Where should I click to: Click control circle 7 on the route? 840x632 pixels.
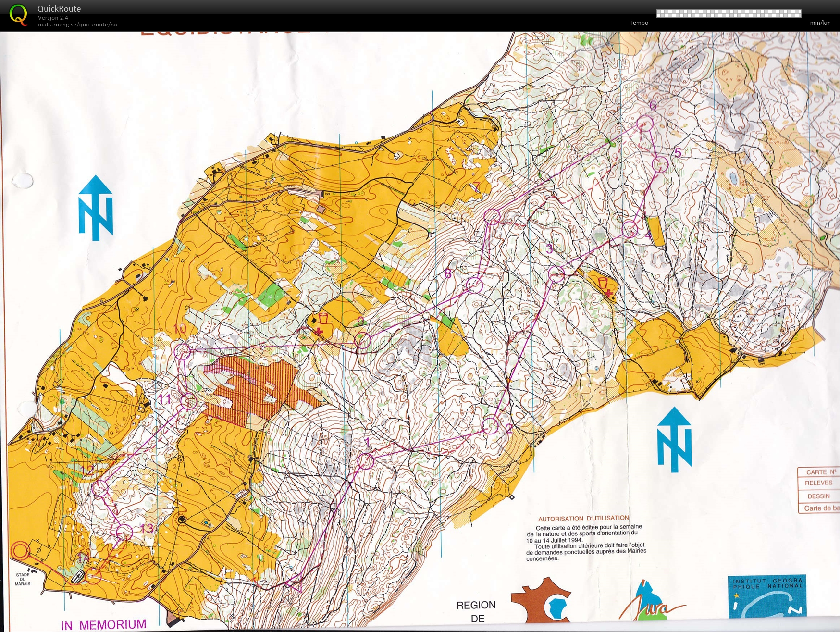[492, 217]
